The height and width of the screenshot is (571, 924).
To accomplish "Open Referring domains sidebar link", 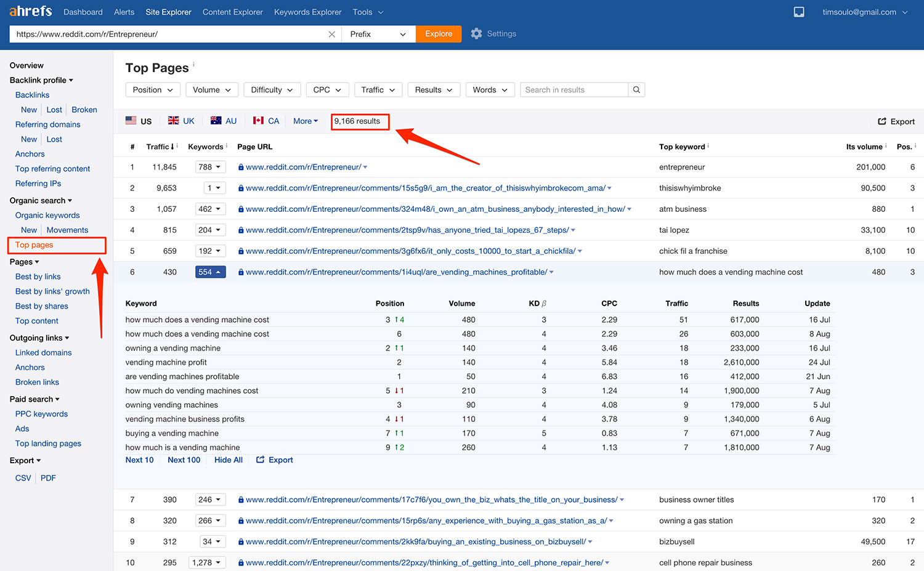I will [48, 124].
